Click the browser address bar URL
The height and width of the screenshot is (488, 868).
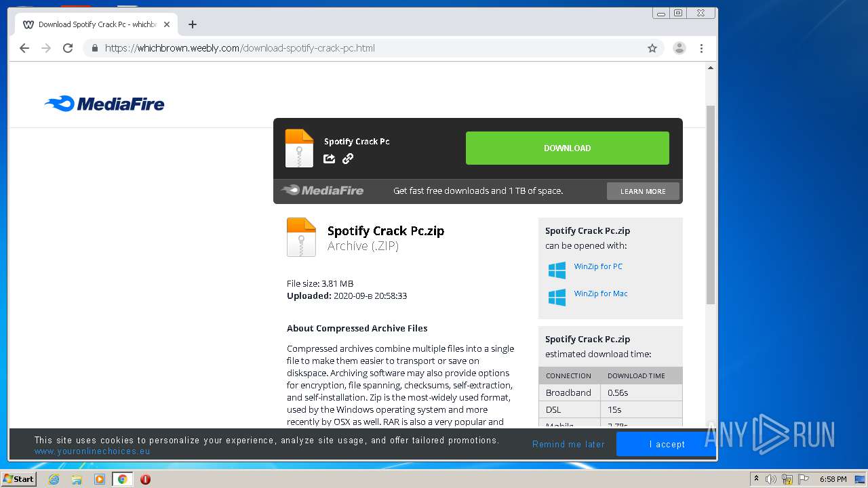[x=239, y=48]
